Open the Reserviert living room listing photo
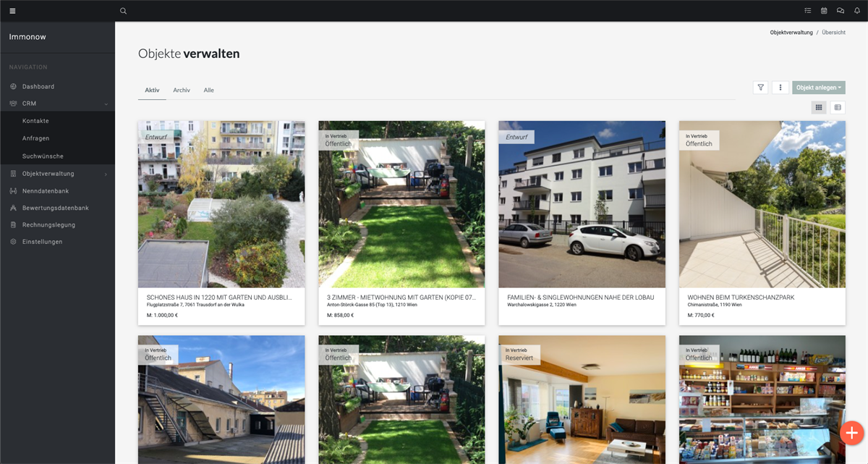This screenshot has height=464, width=868. (x=582, y=400)
